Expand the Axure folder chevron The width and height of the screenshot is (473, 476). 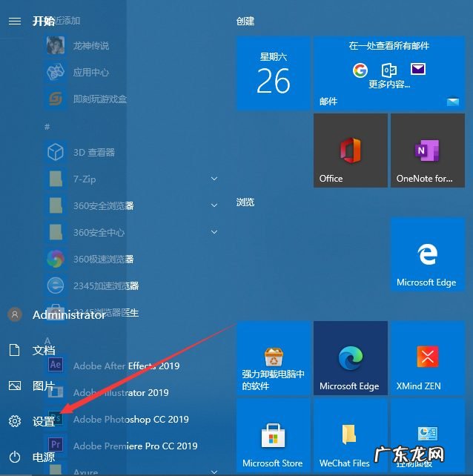[x=214, y=472]
